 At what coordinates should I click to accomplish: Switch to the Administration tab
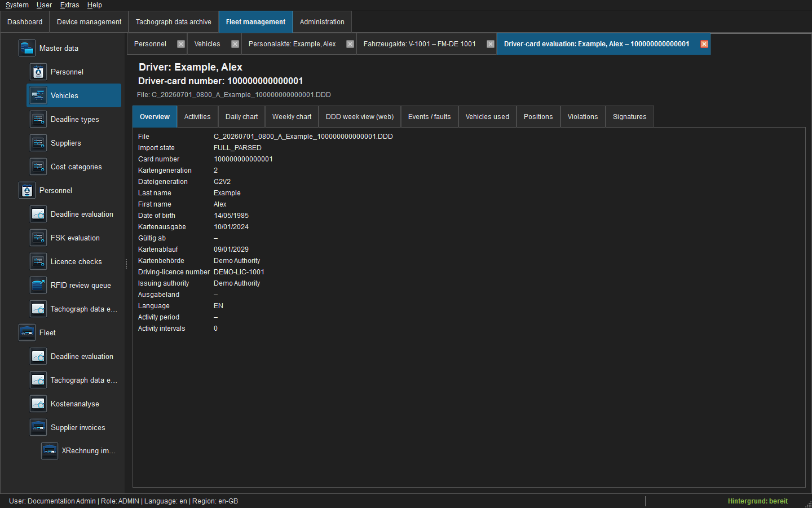click(x=322, y=22)
